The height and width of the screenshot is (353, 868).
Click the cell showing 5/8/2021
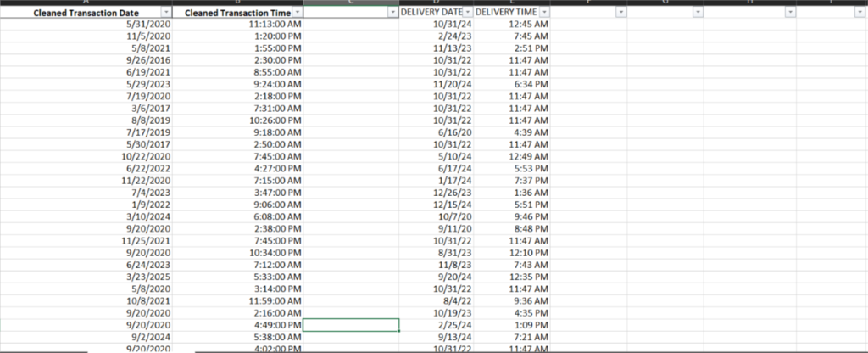click(86, 48)
